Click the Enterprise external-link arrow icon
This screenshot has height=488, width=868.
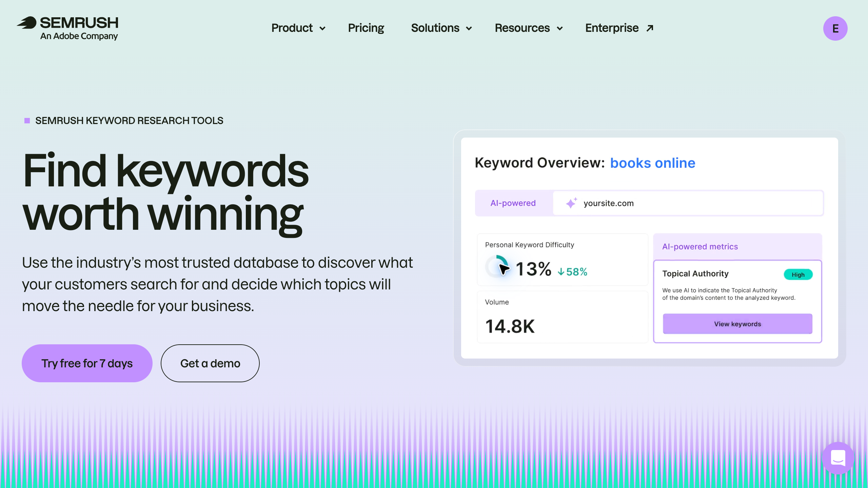(650, 28)
